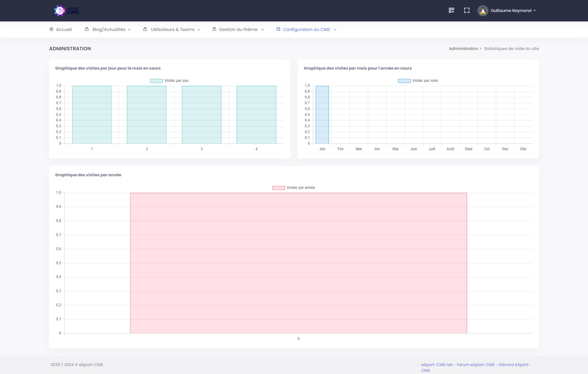Click the pink bar in yearly chart
This screenshot has height=374, width=588.
point(299,263)
